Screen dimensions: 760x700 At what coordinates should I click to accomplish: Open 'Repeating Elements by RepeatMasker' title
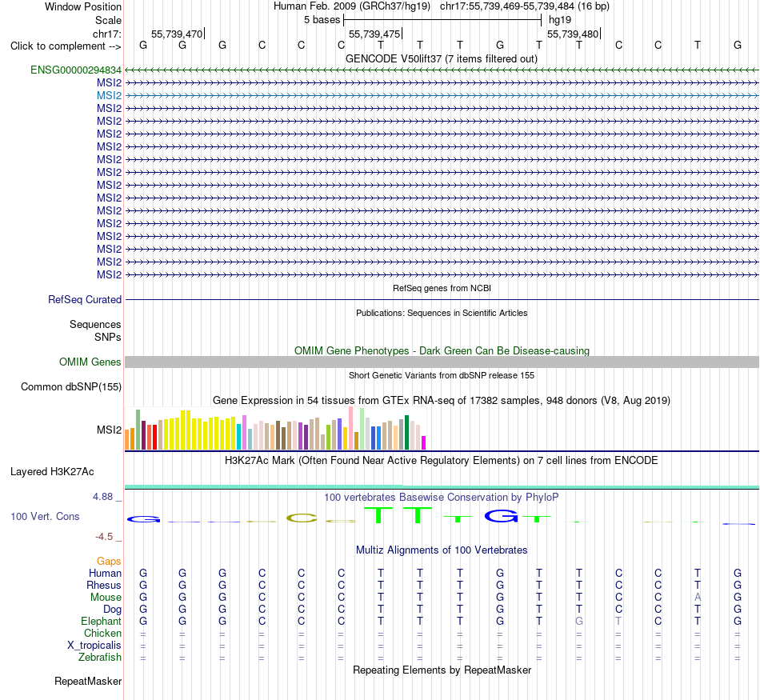pos(442,670)
